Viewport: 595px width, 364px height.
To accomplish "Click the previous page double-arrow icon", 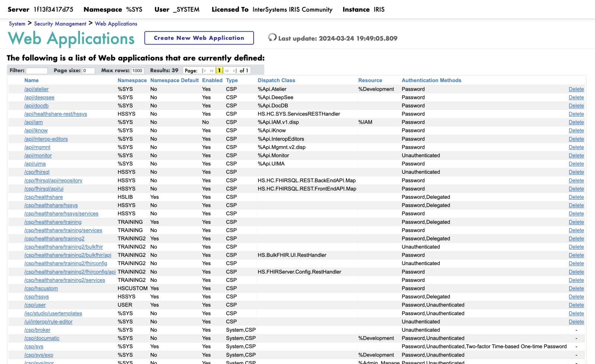I will [212, 71].
